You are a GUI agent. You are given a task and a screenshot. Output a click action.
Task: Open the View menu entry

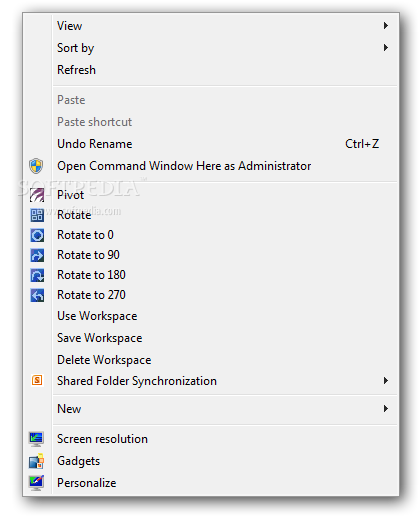[x=211, y=26]
